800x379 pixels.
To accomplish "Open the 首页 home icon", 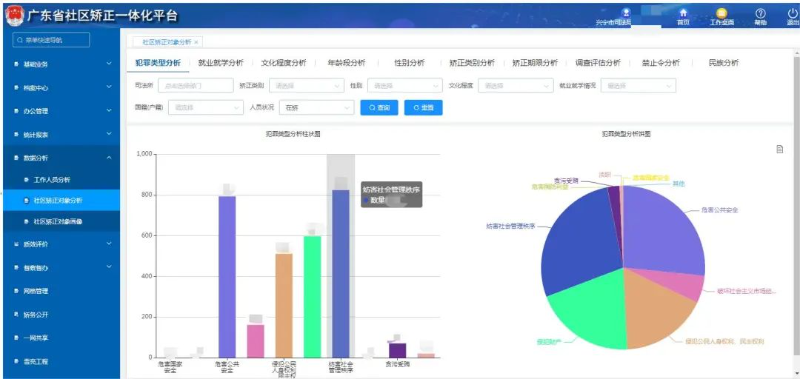I will point(683,13).
